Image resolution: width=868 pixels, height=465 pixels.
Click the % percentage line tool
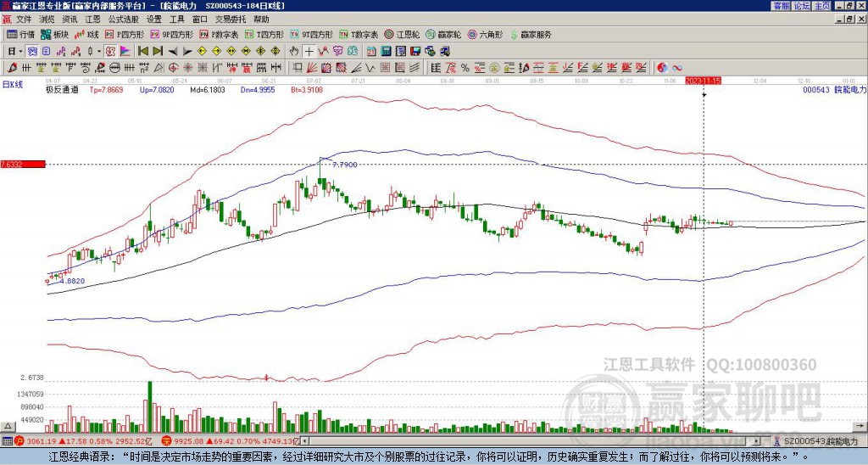(465, 68)
